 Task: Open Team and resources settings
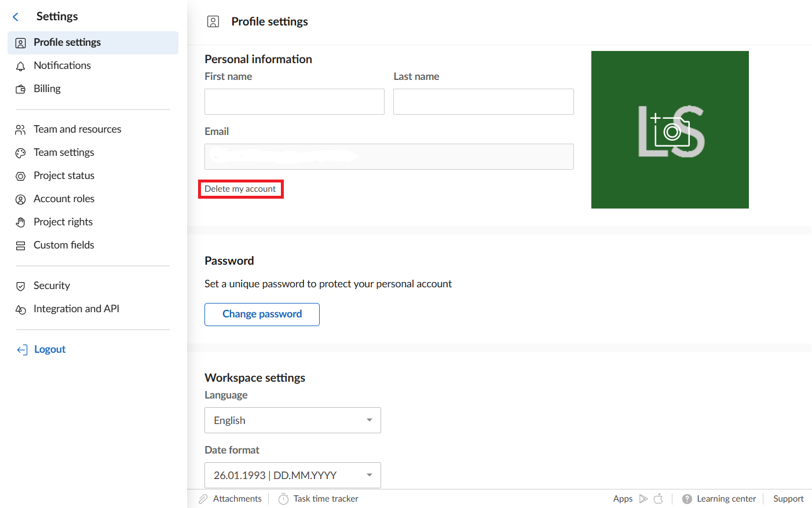[x=77, y=129]
